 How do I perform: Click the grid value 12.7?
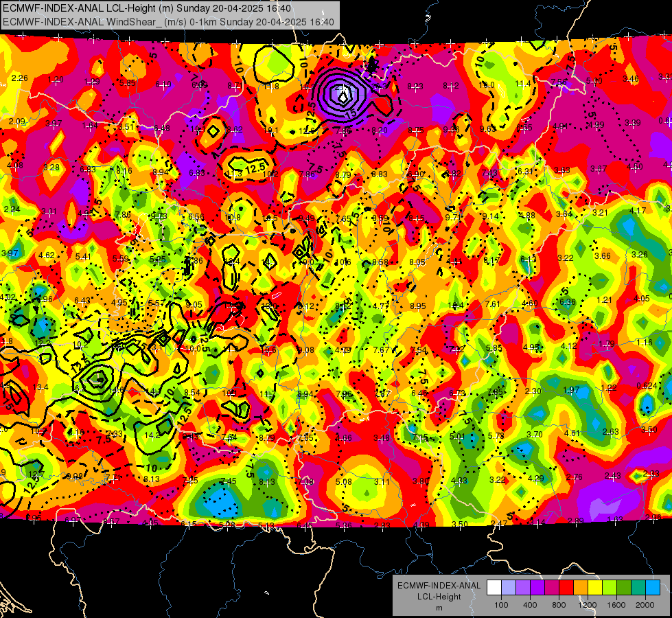click(36, 474)
